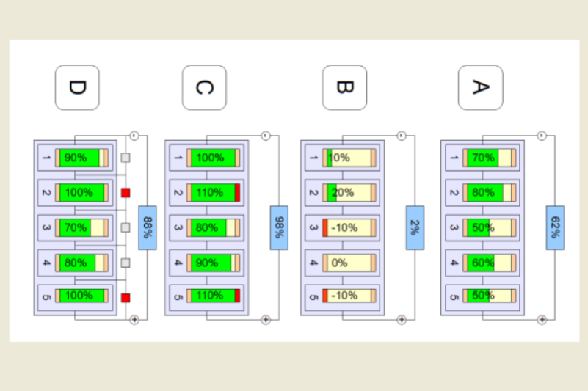This screenshot has height=391, width=588.
Task: Click the top terminal circle above pack D
Action: [x=134, y=136]
